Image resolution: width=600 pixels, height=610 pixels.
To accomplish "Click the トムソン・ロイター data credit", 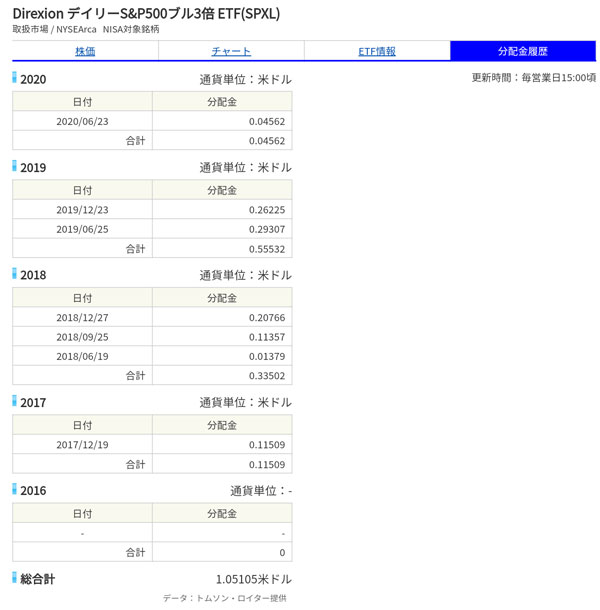I will click(x=225, y=598).
